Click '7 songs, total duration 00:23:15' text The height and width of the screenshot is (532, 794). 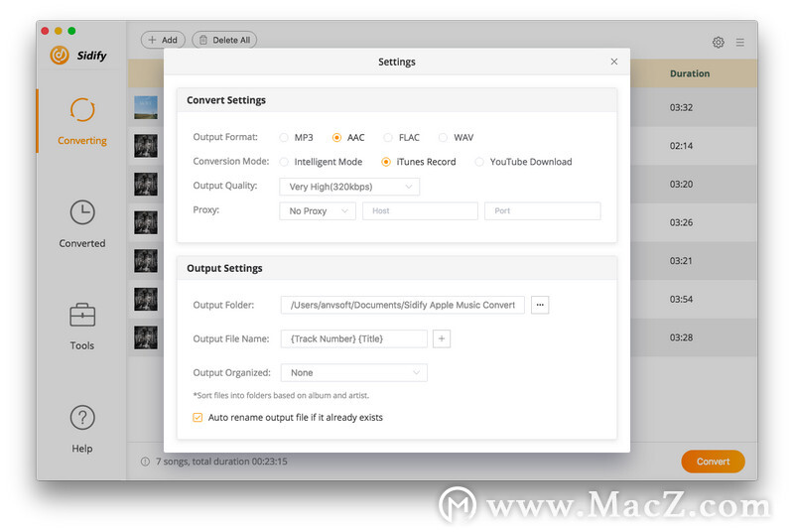tap(221, 462)
